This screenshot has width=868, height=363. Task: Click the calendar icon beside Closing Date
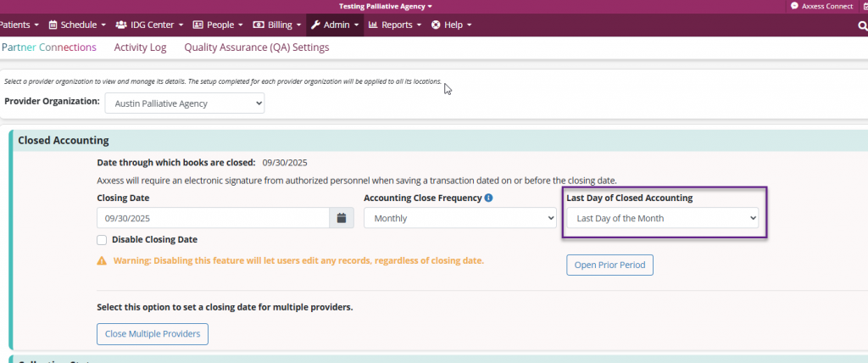pyautogui.click(x=341, y=218)
